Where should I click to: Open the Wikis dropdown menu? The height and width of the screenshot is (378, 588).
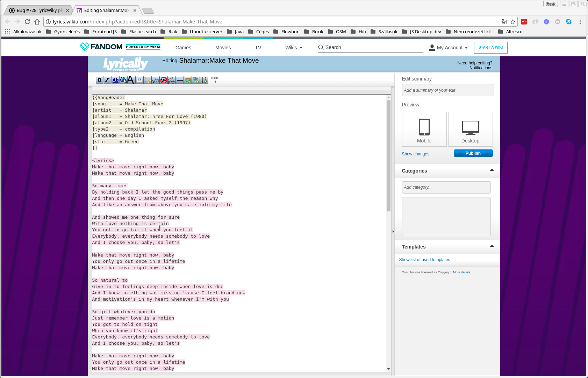tap(294, 48)
